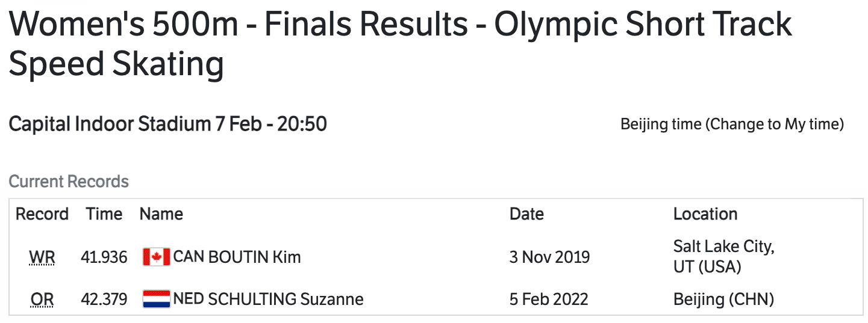Click the Netherlands flag icon

156,299
